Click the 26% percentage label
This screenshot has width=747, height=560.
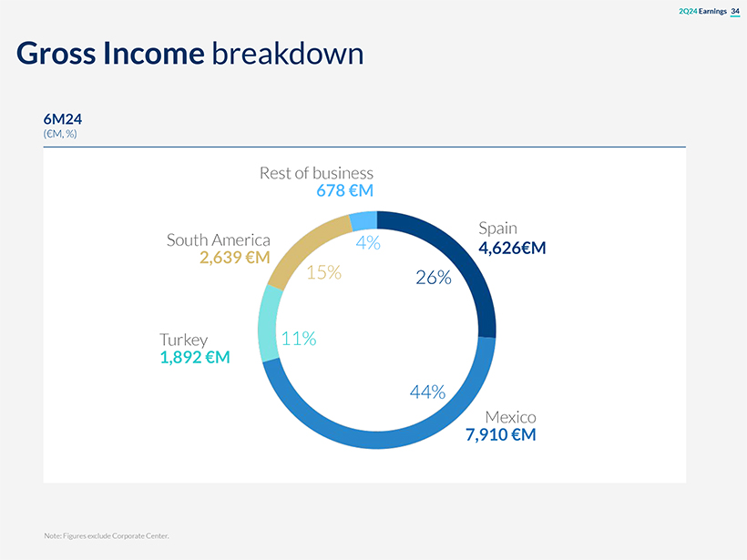(434, 278)
